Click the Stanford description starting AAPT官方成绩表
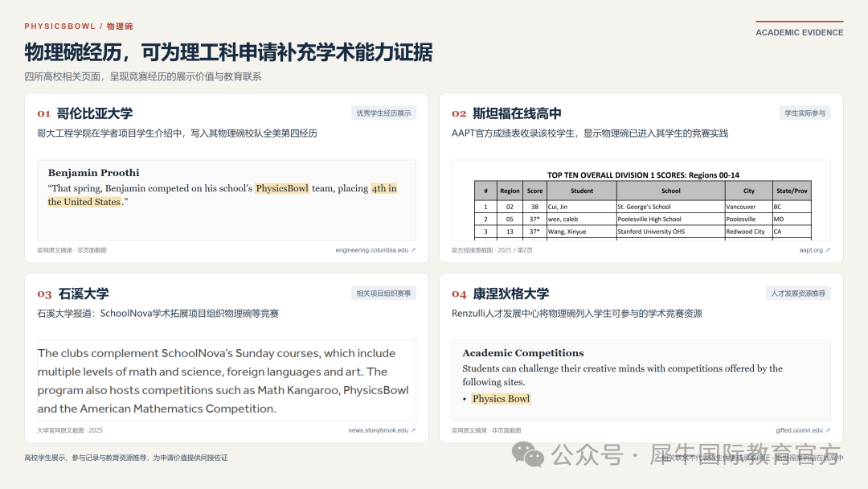 pos(590,134)
